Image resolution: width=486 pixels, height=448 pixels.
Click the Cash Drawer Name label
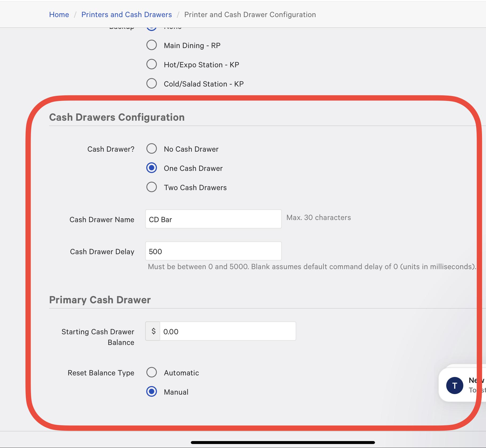click(x=102, y=219)
